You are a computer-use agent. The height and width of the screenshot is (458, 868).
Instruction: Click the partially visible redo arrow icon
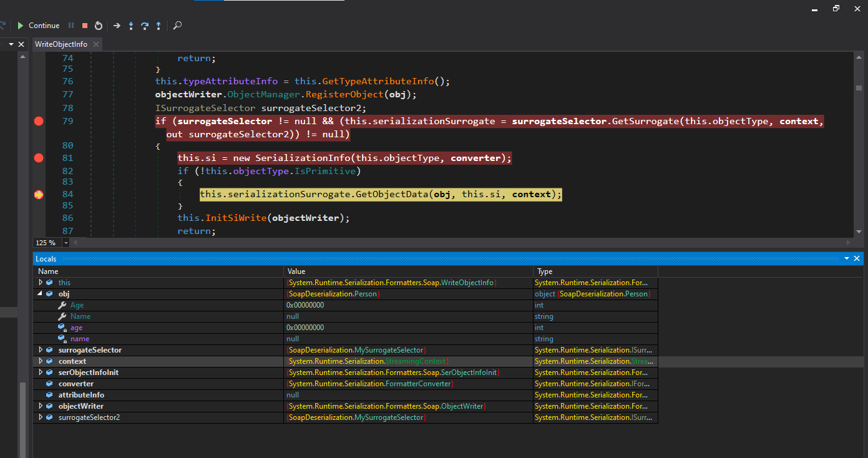(x=2, y=26)
